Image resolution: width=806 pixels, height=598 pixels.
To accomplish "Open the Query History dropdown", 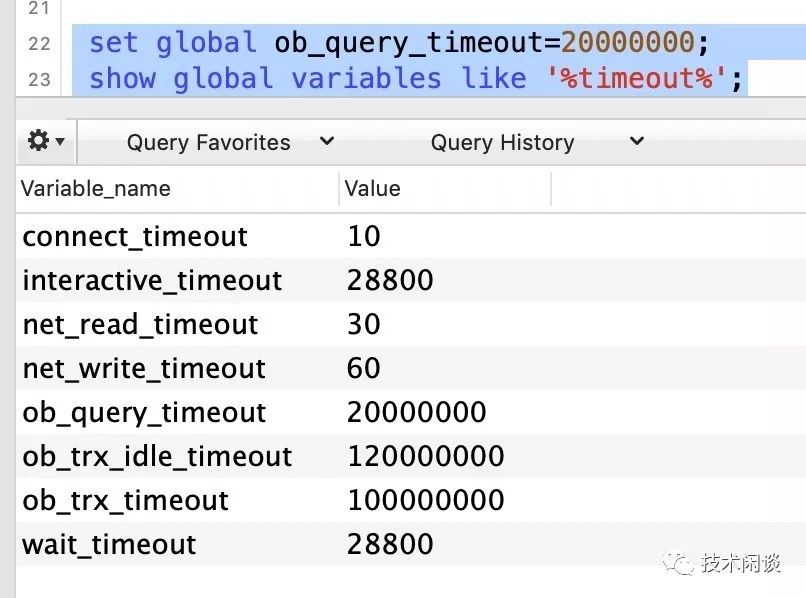I will [x=537, y=143].
